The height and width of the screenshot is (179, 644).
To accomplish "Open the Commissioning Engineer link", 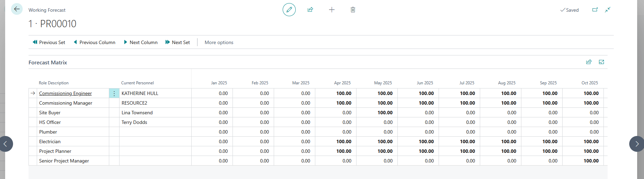I will 65,93.
